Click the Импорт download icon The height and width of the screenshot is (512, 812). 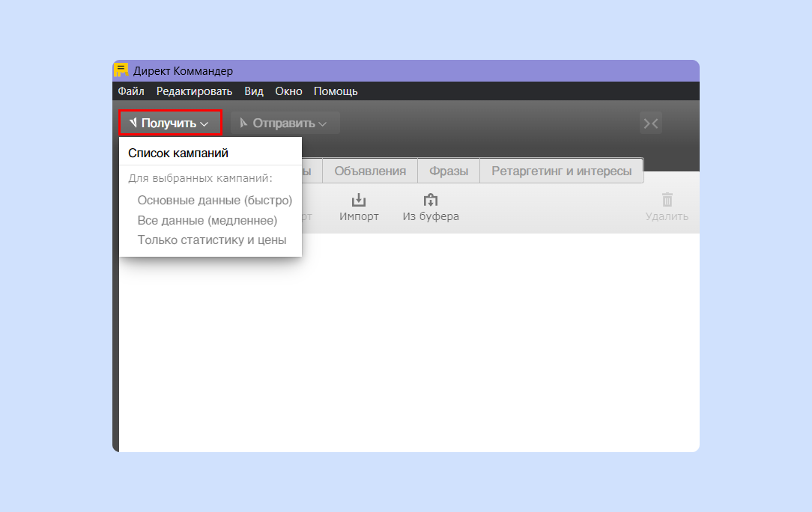coord(358,201)
